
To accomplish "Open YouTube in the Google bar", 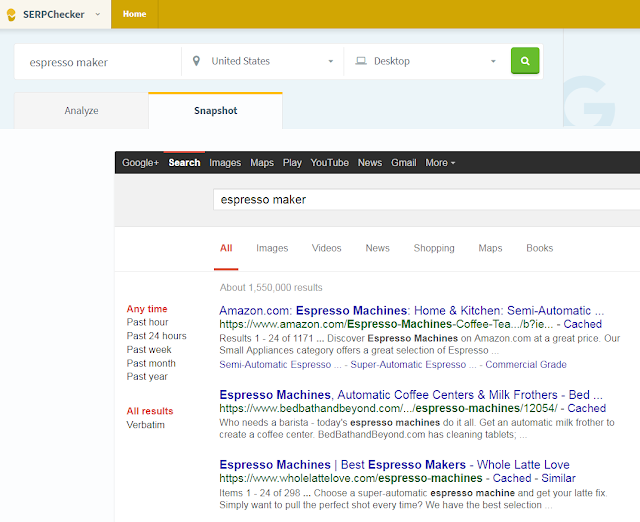I will pos(329,163).
